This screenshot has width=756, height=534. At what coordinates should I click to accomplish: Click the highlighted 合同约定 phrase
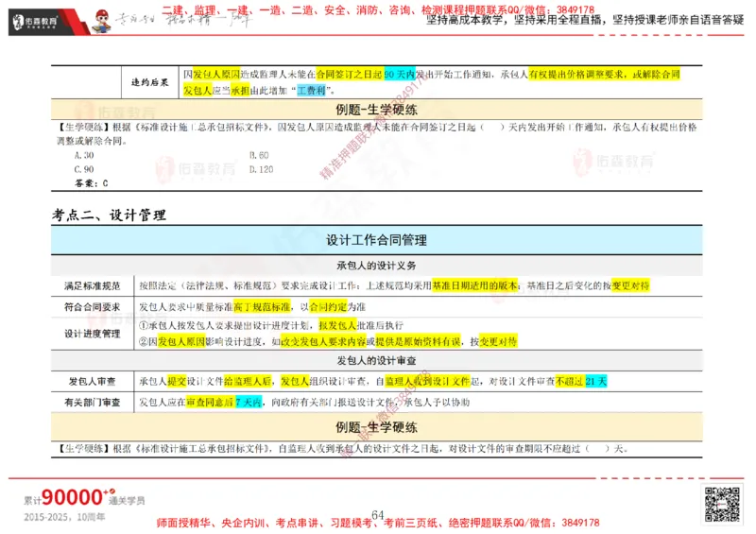coord(328,307)
